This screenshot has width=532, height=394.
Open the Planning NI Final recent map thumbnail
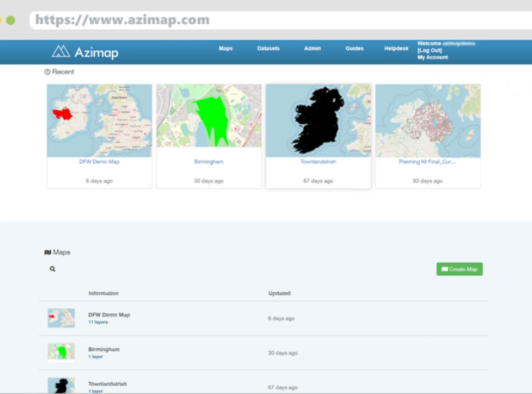pyautogui.click(x=428, y=120)
